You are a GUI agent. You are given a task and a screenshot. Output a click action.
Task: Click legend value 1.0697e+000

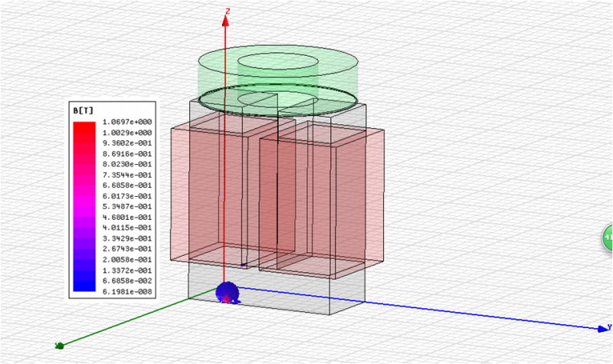(x=127, y=122)
